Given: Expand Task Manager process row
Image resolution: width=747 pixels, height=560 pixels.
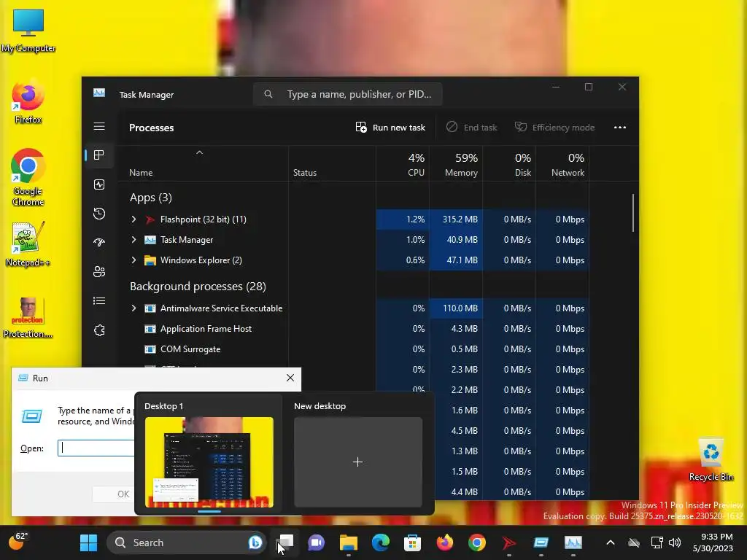Looking at the screenshot, I should coord(134,239).
